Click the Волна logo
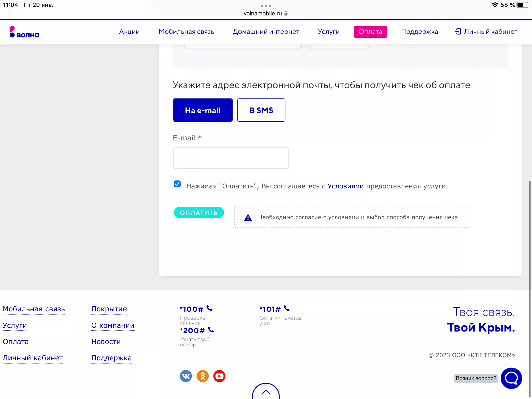This screenshot has width=532, height=399. click(x=24, y=32)
